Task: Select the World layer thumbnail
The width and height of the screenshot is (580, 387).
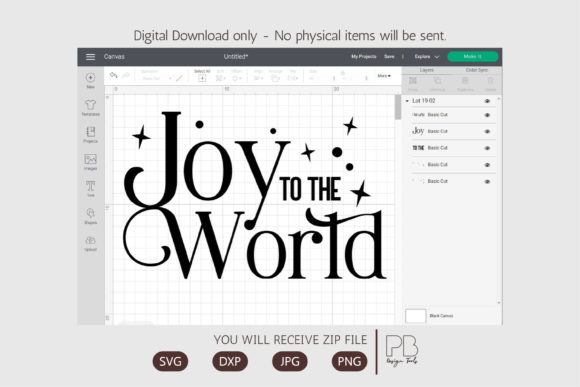Action: (x=418, y=115)
